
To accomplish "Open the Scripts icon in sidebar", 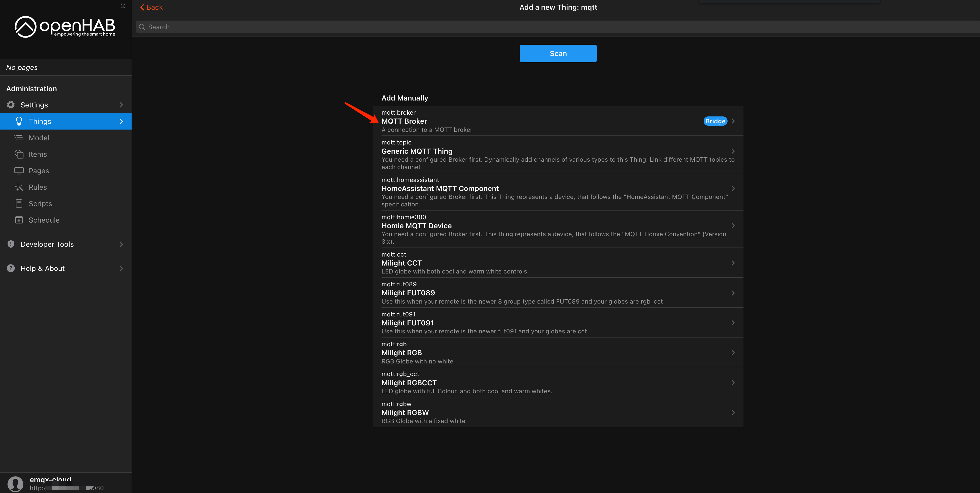I will [19, 203].
